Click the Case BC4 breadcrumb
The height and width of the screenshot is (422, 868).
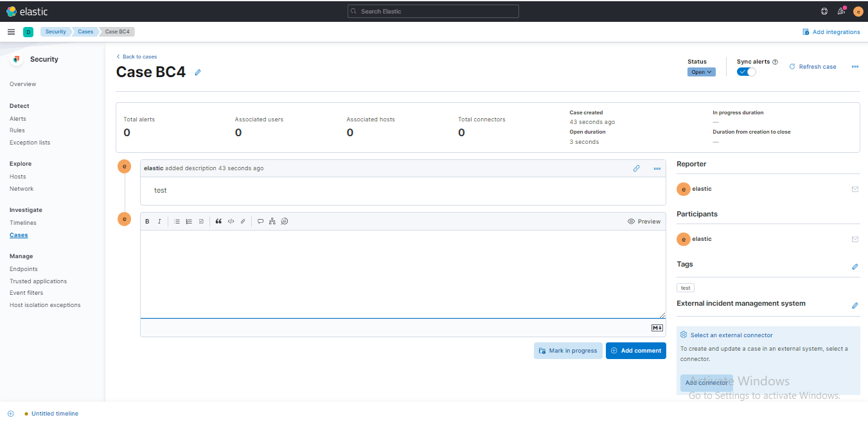tap(118, 31)
